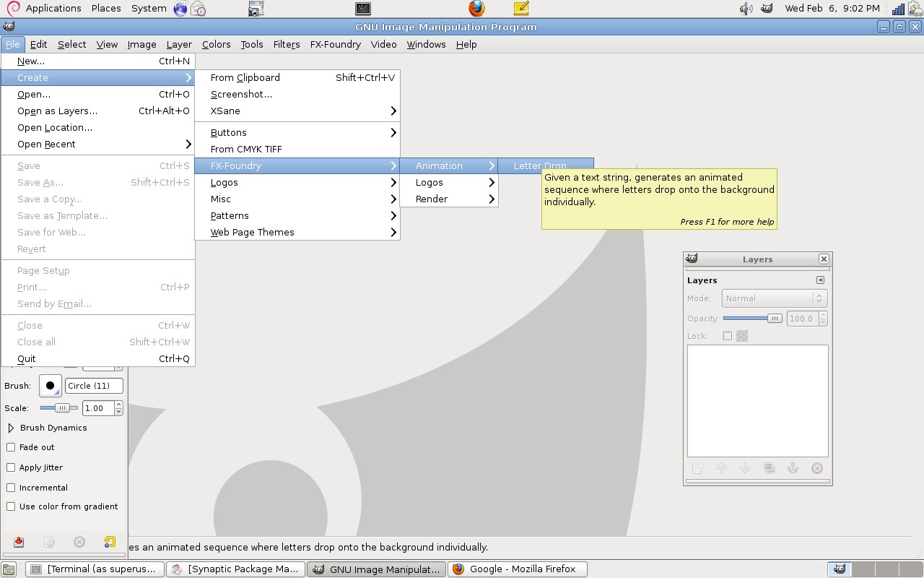Click the Debian swirl logo in the top panel

pos(12,9)
